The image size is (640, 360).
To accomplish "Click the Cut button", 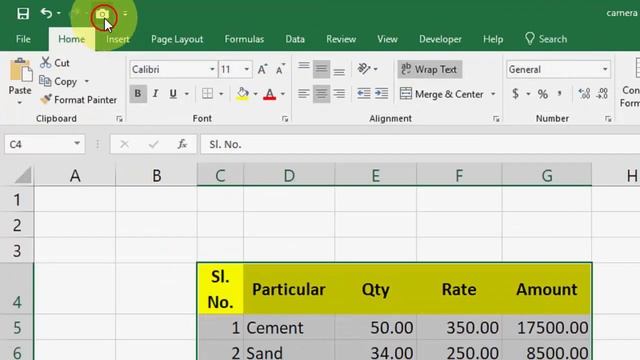I will pos(56,63).
